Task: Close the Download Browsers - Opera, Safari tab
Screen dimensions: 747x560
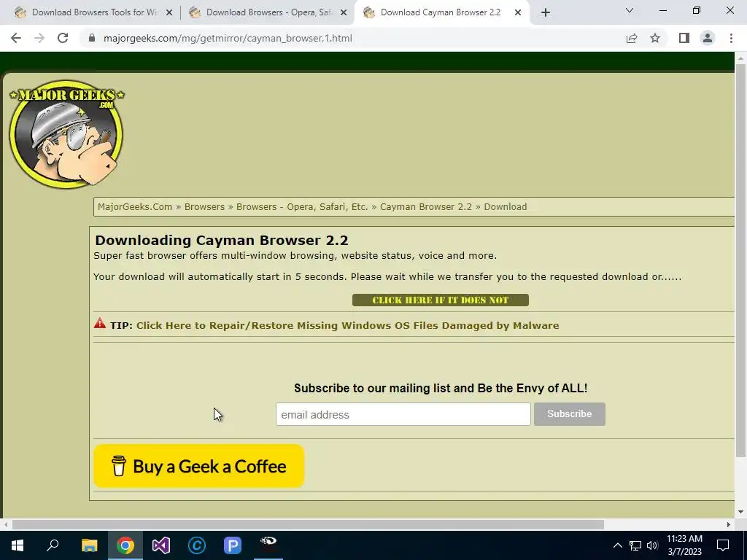Action: click(x=344, y=12)
